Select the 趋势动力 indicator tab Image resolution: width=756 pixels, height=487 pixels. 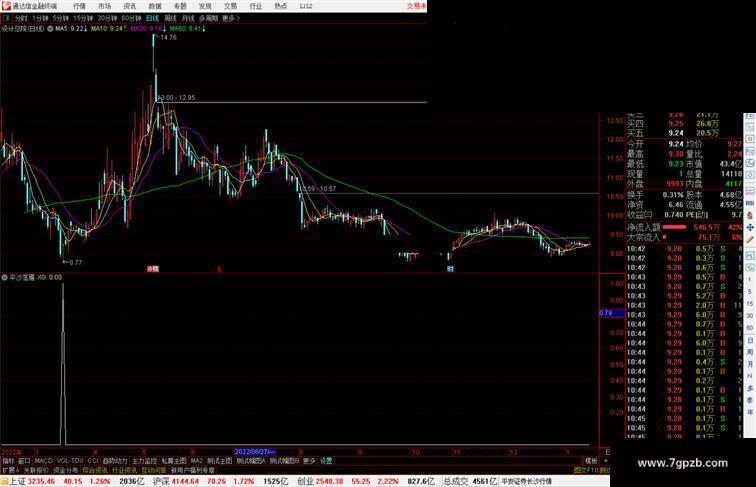(115, 461)
